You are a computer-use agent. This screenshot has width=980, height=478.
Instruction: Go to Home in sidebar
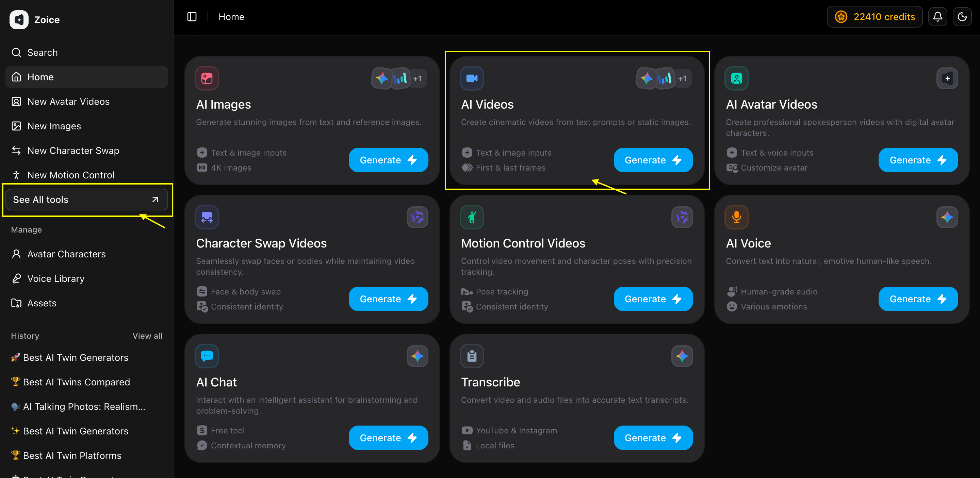coord(87,77)
